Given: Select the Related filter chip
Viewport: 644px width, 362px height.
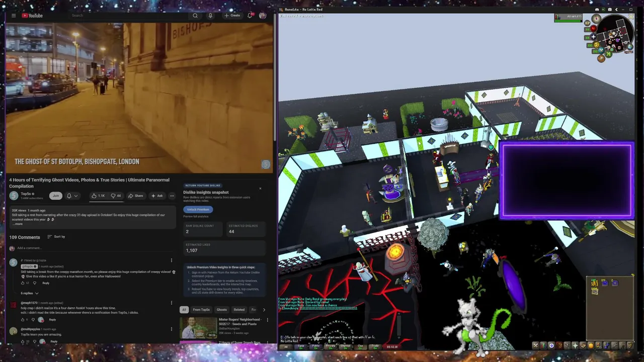Looking at the screenshot, I should point(239,310).
